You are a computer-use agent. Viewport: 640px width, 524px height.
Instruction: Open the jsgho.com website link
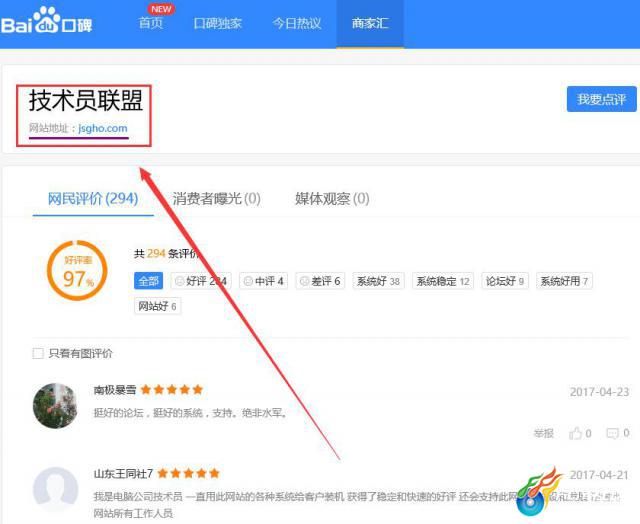103,128
